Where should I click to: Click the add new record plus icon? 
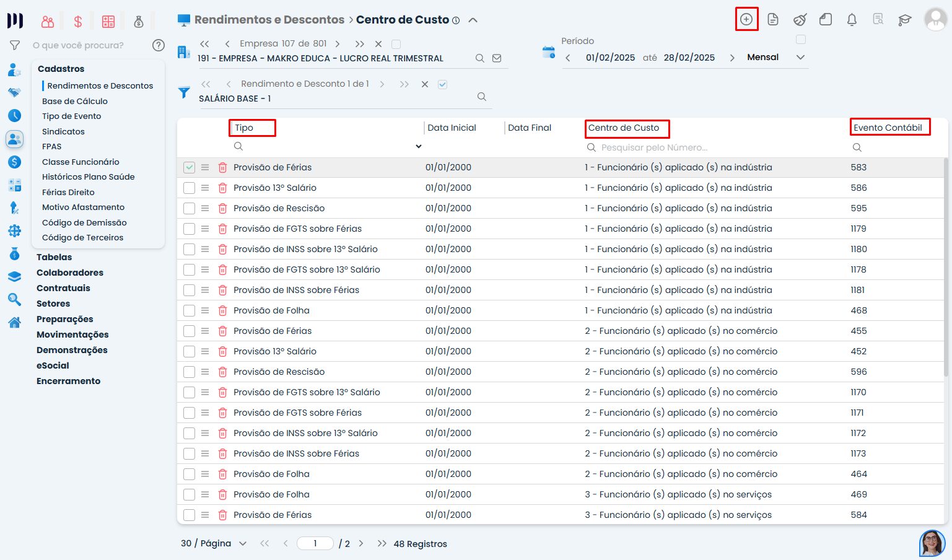746,19
